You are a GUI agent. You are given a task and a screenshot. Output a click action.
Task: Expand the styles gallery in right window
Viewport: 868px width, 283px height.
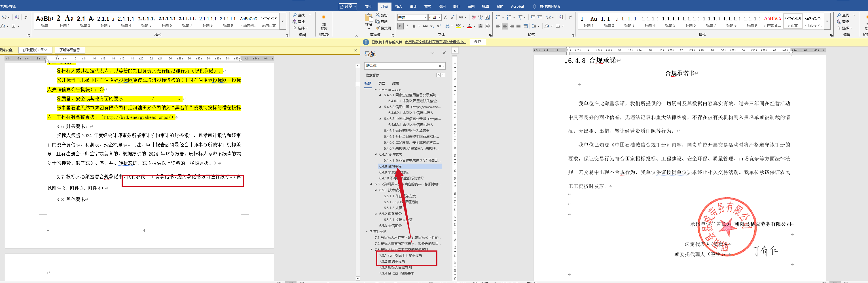coord(827,21)
